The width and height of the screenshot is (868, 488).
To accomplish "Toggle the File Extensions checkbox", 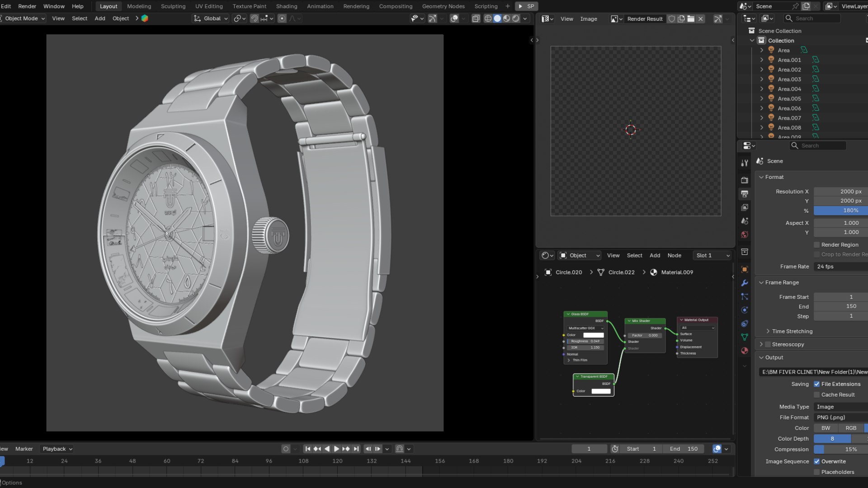I will pos(816,384).
